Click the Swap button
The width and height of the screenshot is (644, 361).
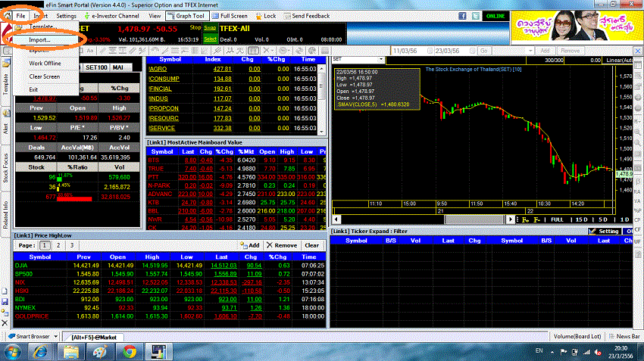tap(210, 28)
